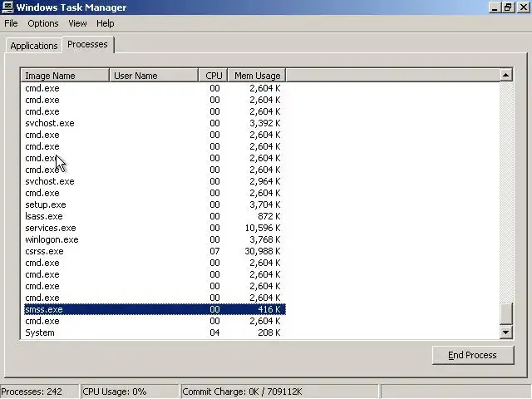Select the System process row
The image size is (532, 399).
pyautogui.click(x=155, y=332)
